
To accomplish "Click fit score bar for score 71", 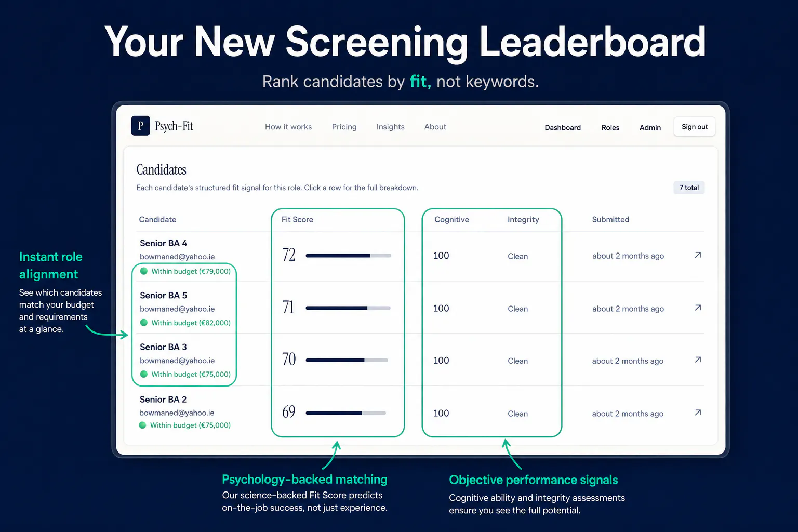I will click(348, 308).
